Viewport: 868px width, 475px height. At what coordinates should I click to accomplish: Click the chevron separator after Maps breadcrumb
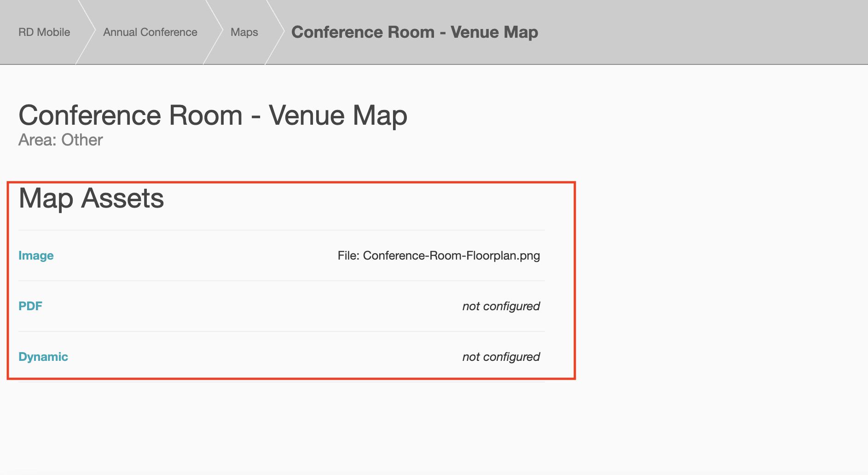[x=275, y=32]
